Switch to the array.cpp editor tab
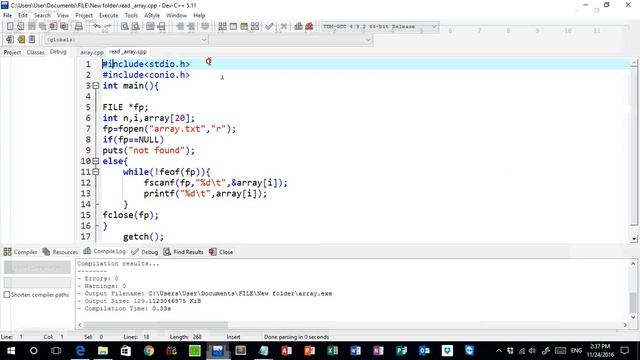Screen dimensions: 640x360 coord(91,52)
